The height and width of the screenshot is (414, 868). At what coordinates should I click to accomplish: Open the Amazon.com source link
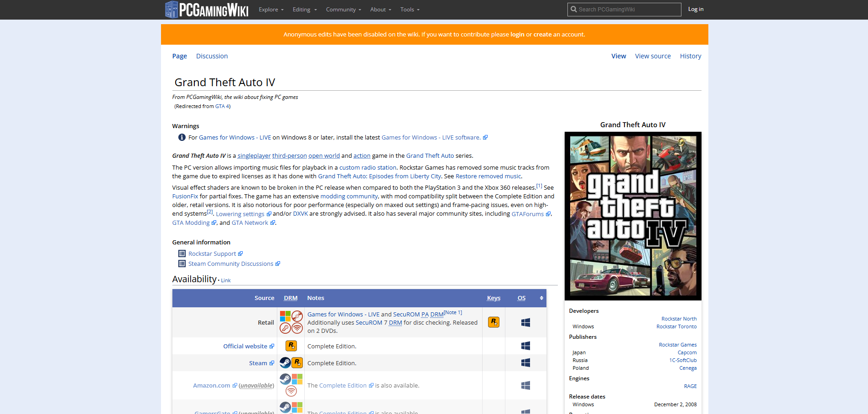[215, 386]
